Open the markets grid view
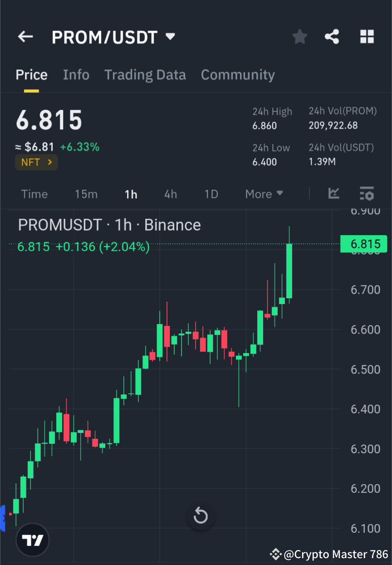The image size is (392, 565). click(367, 37)
